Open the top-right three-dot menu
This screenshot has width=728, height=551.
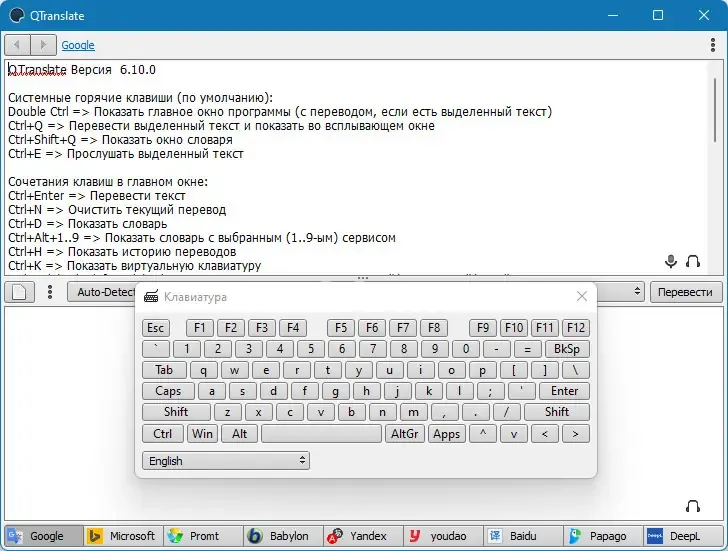pos(713,45)
